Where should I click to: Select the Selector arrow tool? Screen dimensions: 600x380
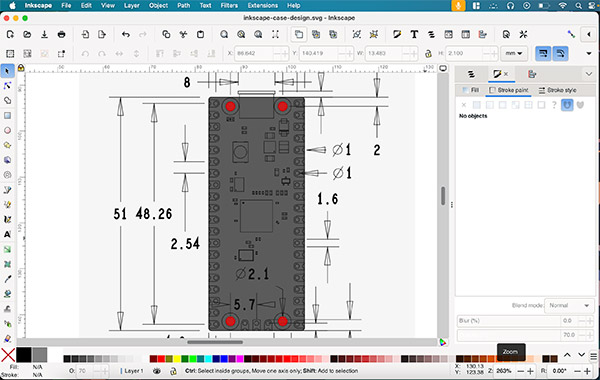pyautogui.click(x=7, y=71)
